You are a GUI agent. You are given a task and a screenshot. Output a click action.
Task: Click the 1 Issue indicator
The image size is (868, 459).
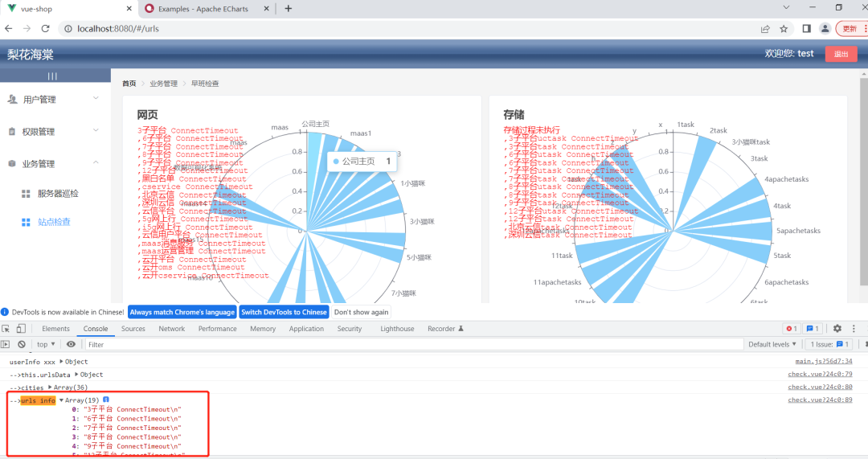pyautogui.click(x=829, y=344)
